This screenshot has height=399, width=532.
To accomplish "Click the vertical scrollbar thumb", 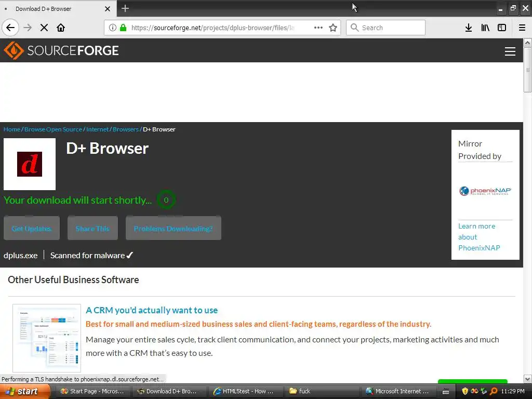I will click(527, 70).
